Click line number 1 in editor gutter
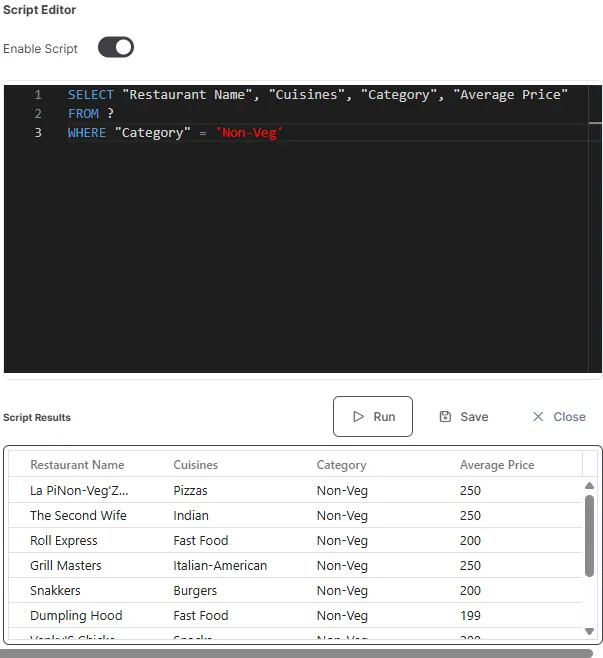603x658 pixels. [38, 95]
